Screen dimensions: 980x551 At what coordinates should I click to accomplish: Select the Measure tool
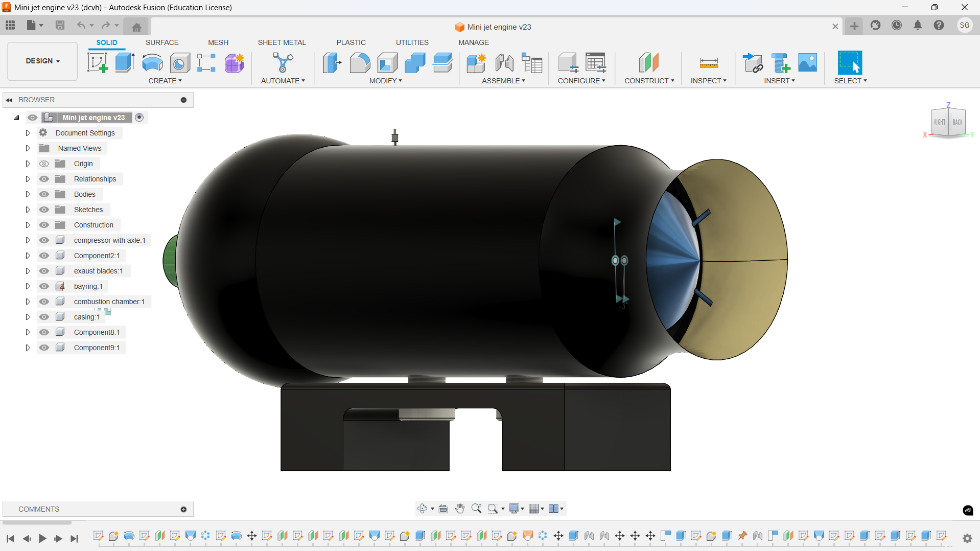[x=709, y=63]
